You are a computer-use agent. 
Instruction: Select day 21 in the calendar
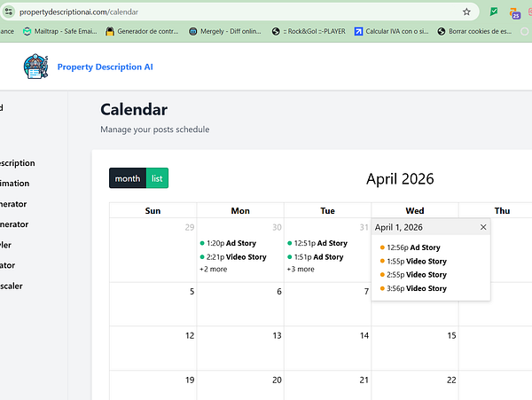point(364,380)
